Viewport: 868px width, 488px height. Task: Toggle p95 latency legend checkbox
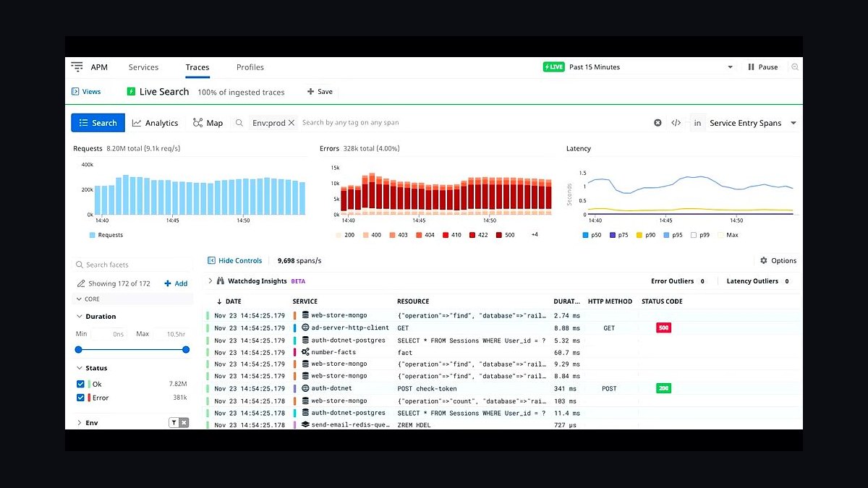(x=666, y=235)
